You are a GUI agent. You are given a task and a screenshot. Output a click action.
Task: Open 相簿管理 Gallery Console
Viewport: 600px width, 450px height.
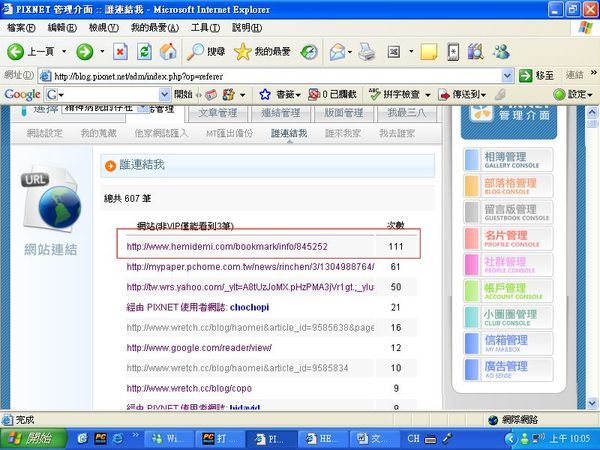coord(509,160)
